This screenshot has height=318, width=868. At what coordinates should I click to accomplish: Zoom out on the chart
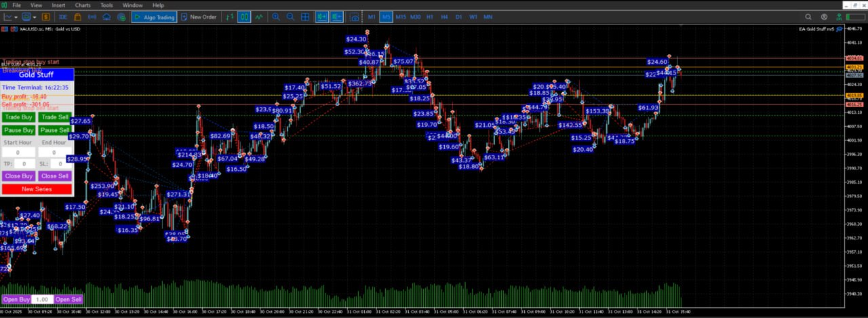(290, 17)
